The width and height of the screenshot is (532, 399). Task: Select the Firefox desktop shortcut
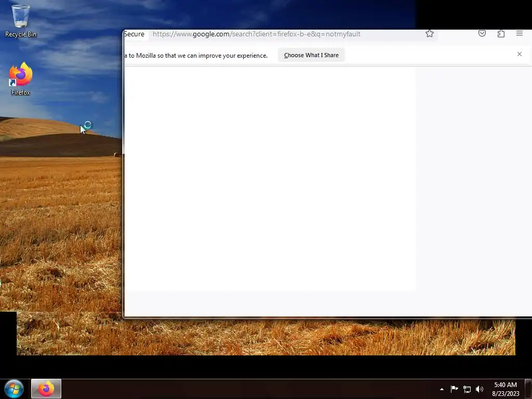21,79
